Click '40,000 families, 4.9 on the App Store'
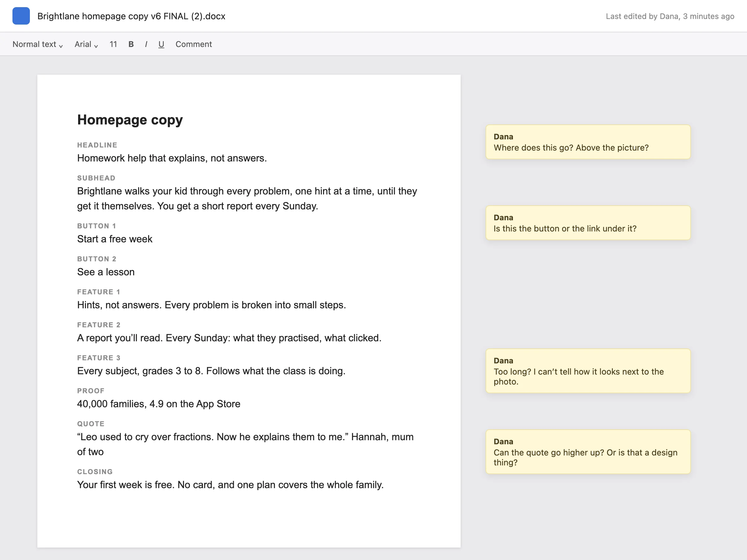The height and width of the screenshot is (560, 747). click(159, 404)
